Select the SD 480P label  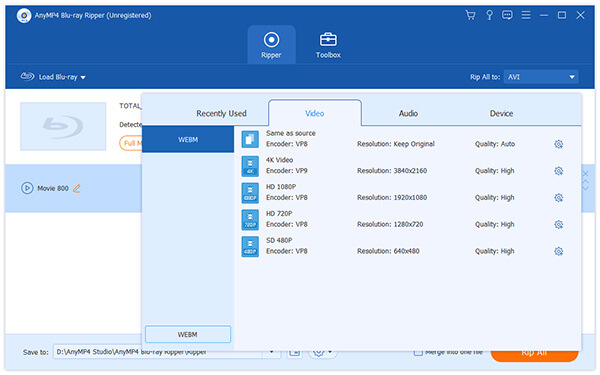tap(279, 240)
